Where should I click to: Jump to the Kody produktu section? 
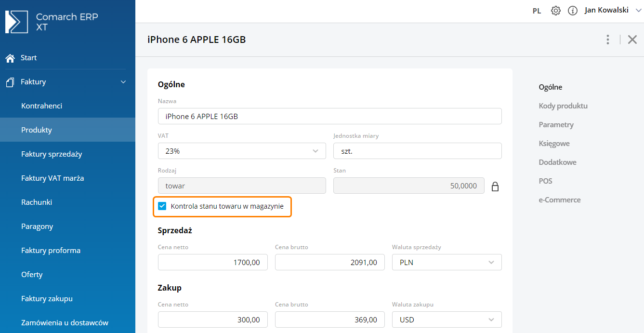tap(563, 106)
